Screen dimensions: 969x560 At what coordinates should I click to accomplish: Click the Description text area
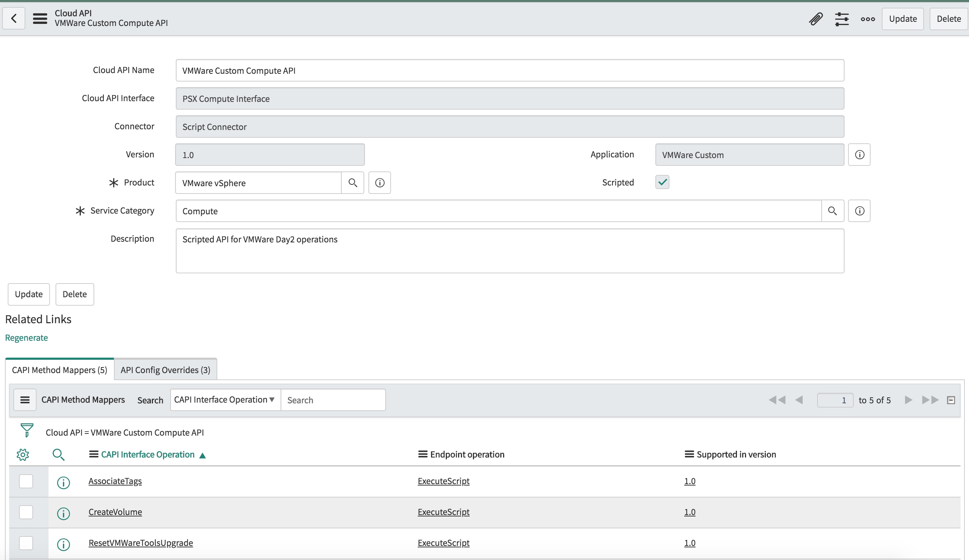pos(510,251)
